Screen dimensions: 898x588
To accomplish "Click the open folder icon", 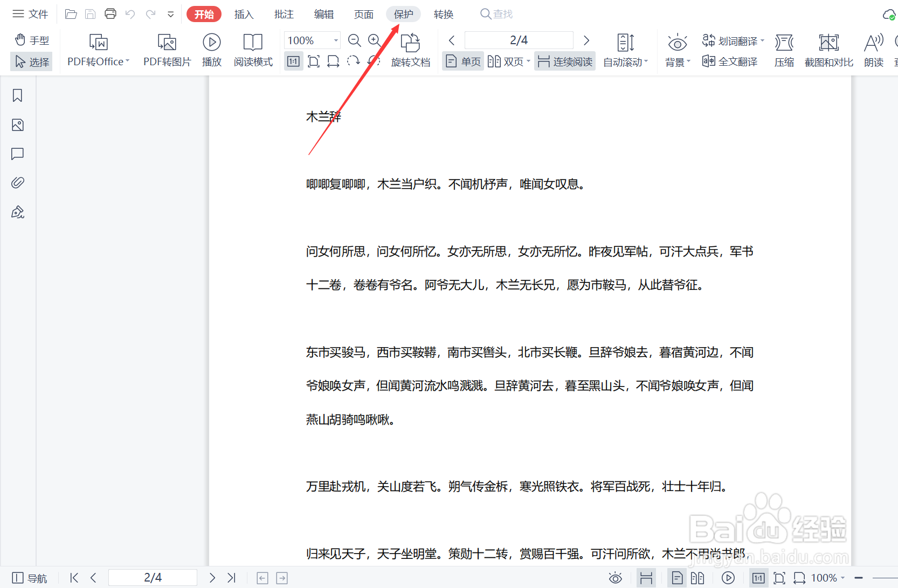I will [71, 14].
